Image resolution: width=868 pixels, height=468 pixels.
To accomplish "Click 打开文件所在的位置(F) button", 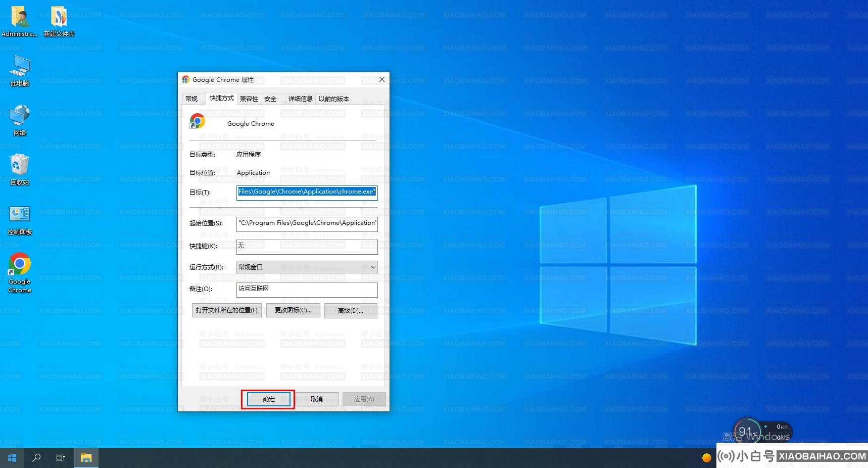I will point(227,310).
